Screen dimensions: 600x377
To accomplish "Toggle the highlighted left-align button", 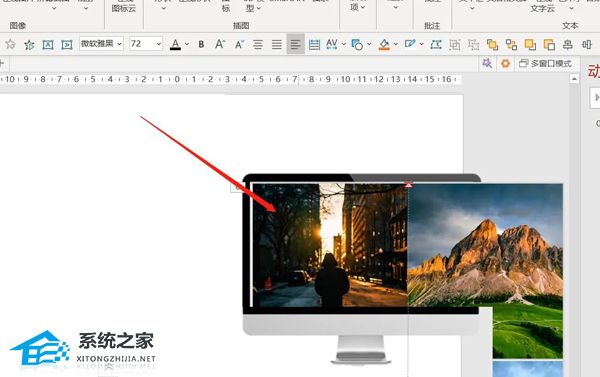I will click(x=295, y=44).
